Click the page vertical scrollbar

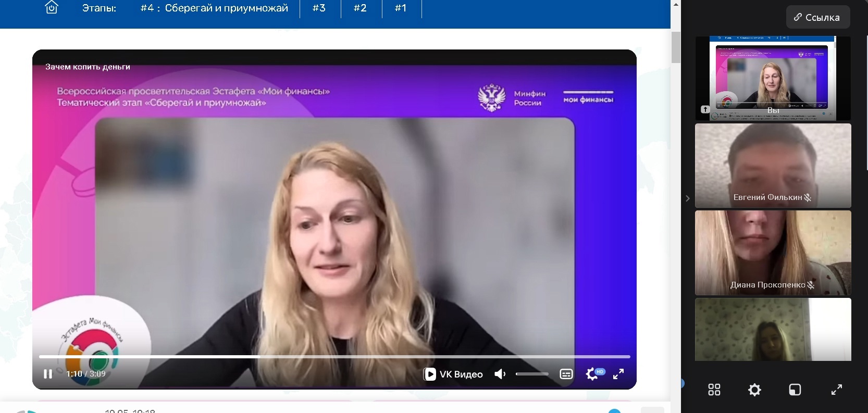676,47
